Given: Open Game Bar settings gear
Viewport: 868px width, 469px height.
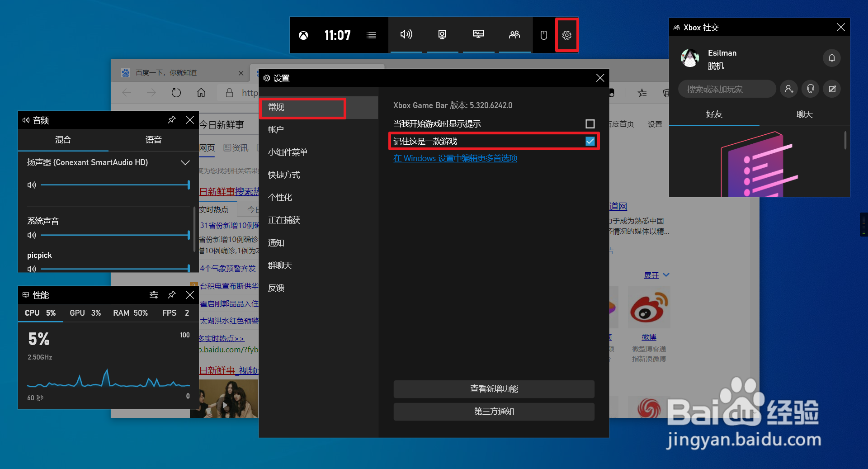Looking at the screenshot, I should click(566, 35).
